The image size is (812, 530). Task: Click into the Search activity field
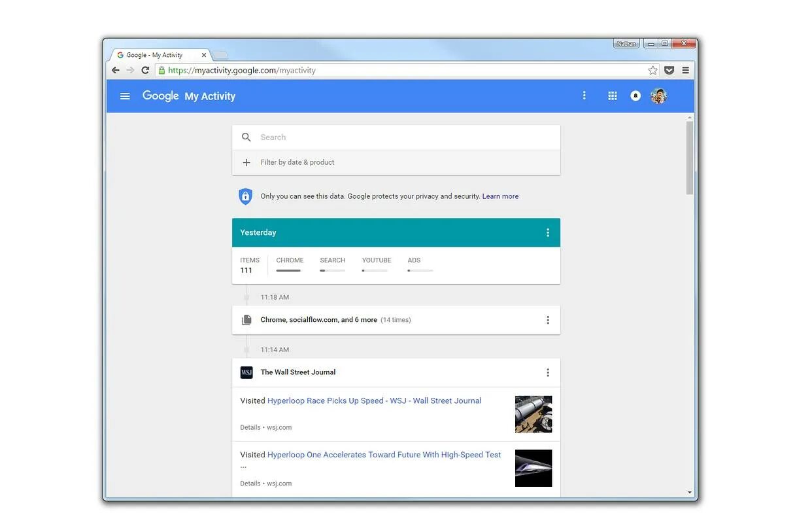tap(396, 137)
